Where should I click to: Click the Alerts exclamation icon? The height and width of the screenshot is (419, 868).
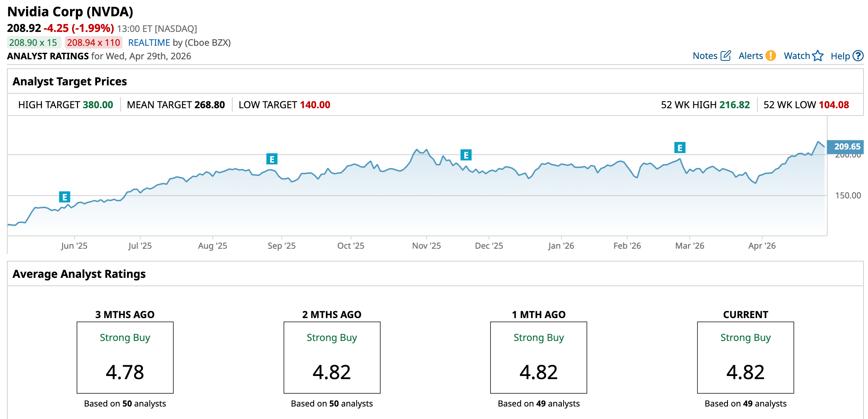tap(771, 56)
